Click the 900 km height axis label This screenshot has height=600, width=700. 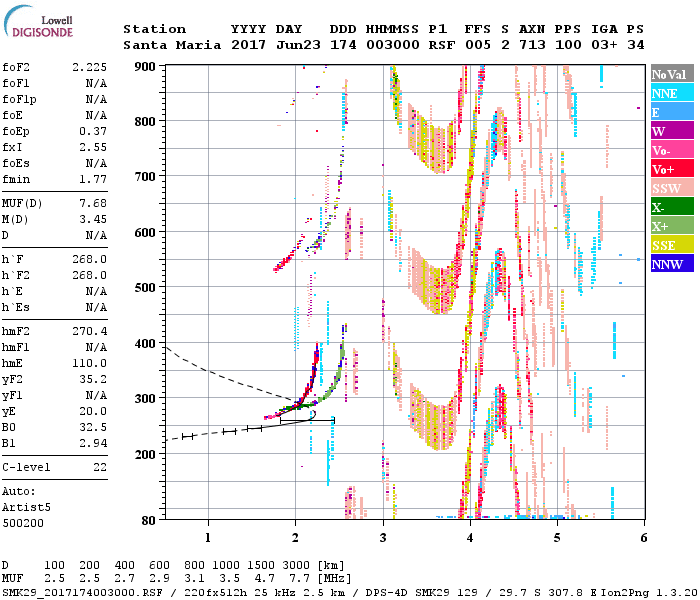point(145,67)
